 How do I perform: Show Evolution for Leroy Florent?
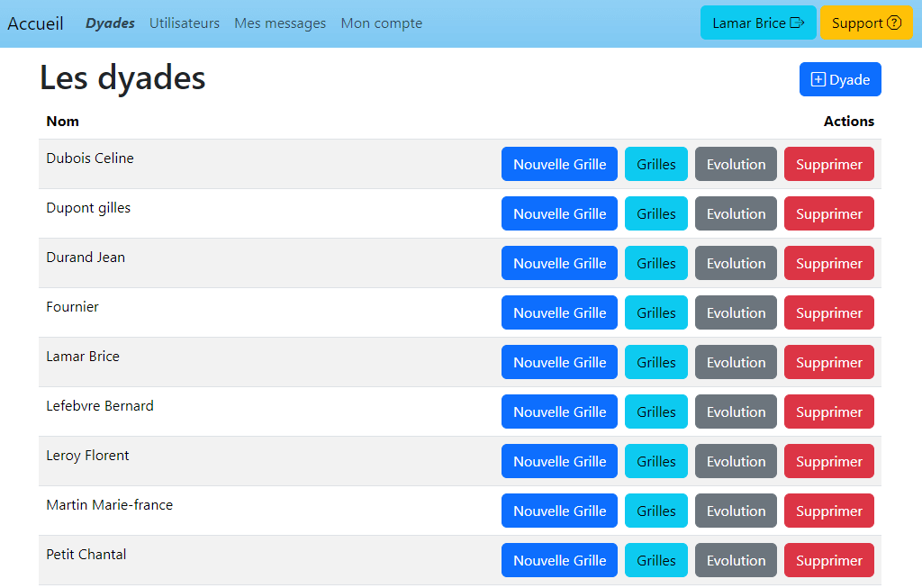click(x=736, y=461)
